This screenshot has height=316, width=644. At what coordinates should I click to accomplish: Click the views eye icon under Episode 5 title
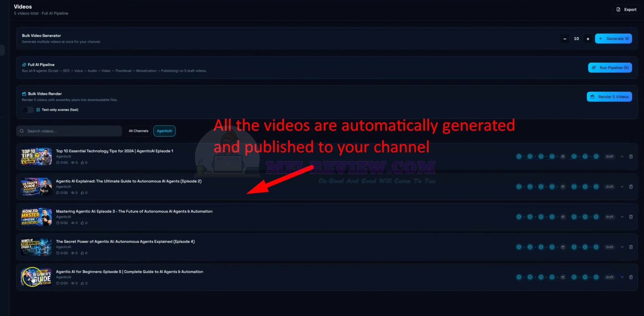(72, 283)
